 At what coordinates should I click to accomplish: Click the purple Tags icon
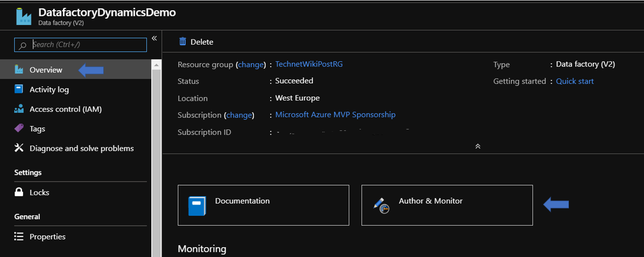[x=19, y=128]
